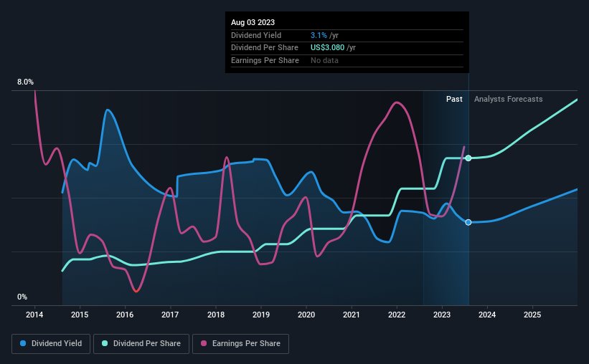The height and width of the screenshot is (364, 589).
Task: Click the 2021 x-axis year label
Action: (x=352, y=315)
